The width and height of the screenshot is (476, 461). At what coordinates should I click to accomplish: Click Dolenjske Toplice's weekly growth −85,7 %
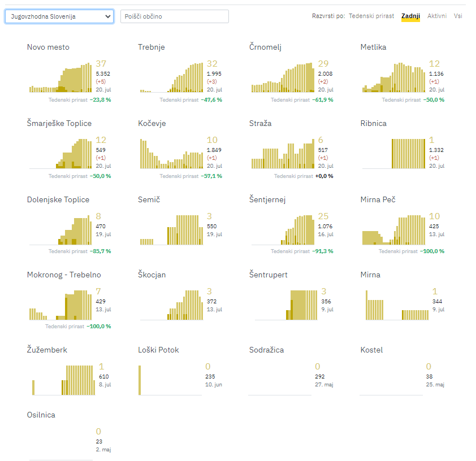tap(101, 251)
